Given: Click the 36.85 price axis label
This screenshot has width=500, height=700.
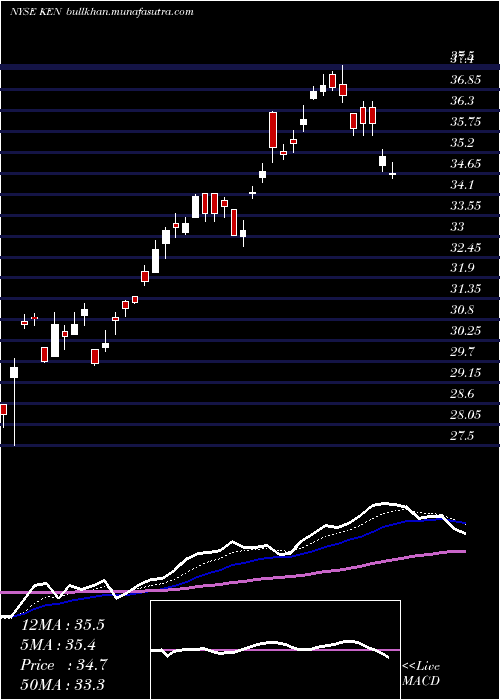Looking at the screenshot, I should click(465, 80).
